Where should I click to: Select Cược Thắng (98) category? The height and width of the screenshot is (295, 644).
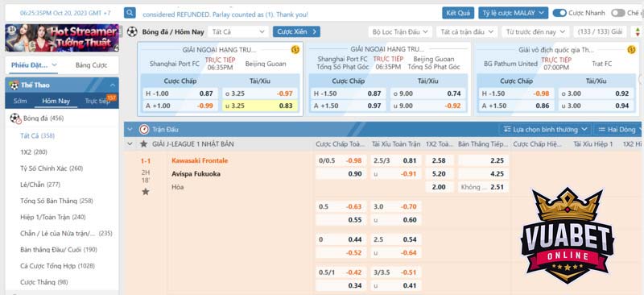(44, 282)
